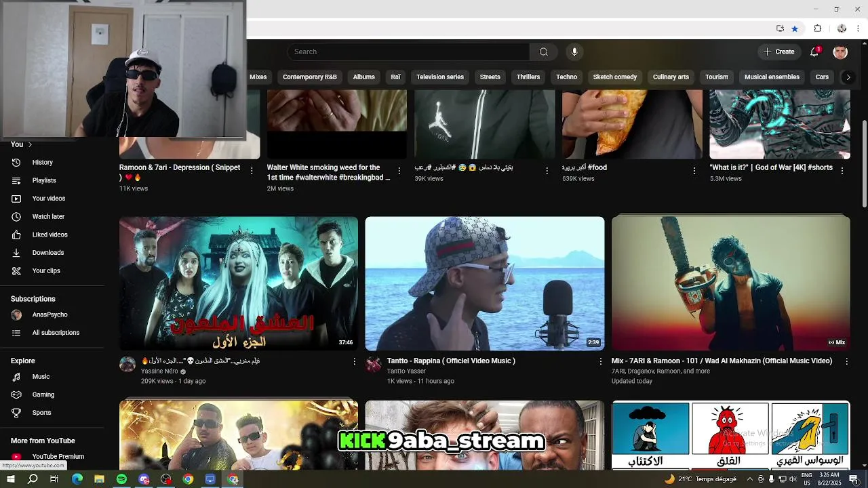868x488 pixels.
Task: Bookmark page with the star icon
Action: coord(795,28)
